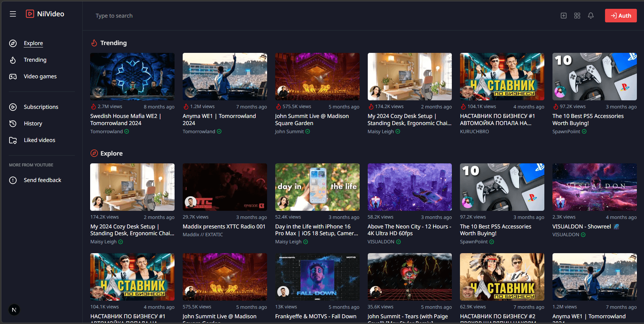Open Maddix presents XTTC Radio 001 title

[224, 226]
